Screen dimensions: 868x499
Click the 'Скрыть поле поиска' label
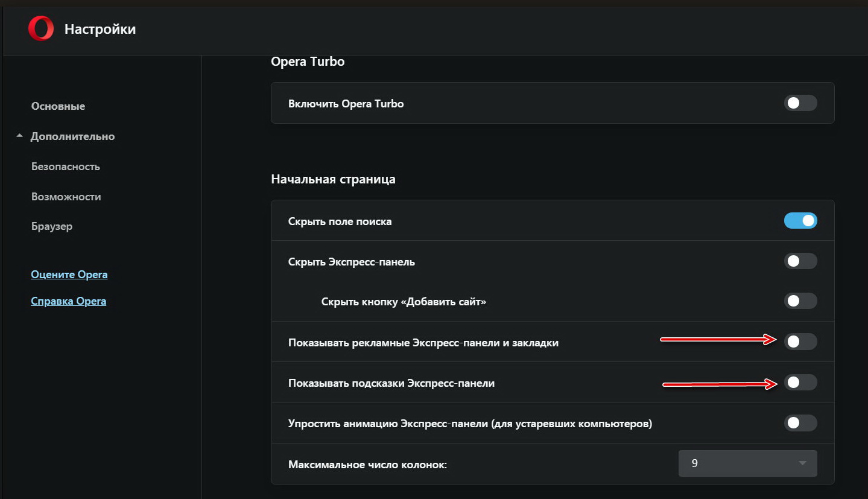coord(340,221)
